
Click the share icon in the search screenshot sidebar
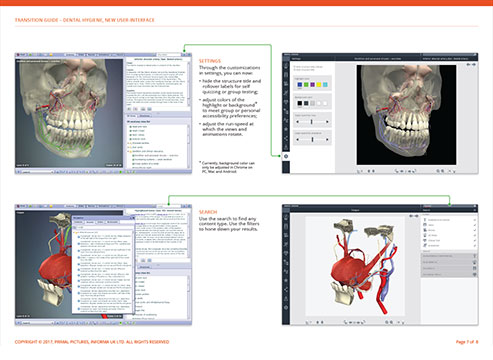pos(286,289)
